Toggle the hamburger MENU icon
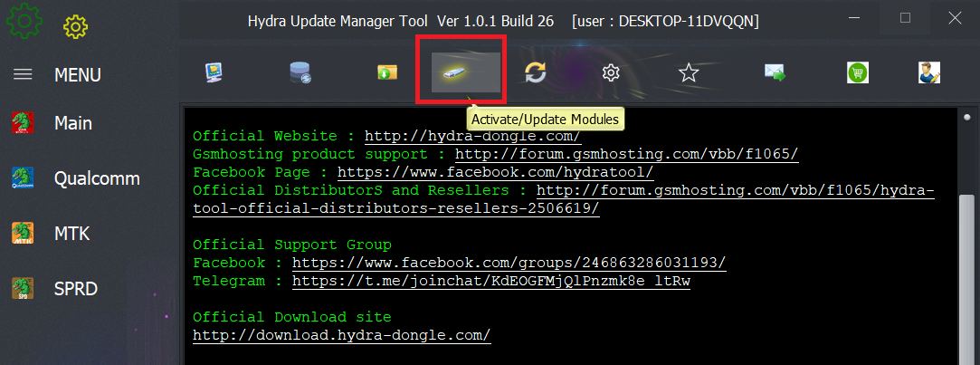Viewport: 980px width, 365px height. (x=24, y=74)
